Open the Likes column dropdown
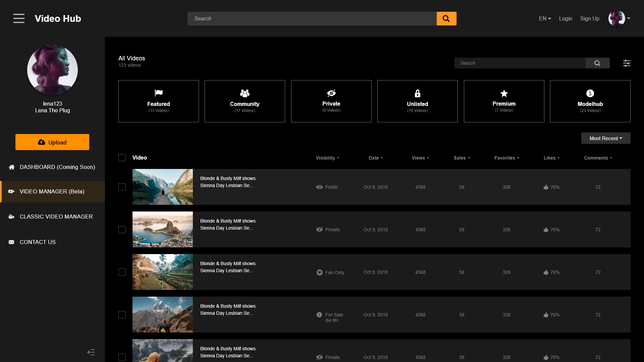The image size is (644, 362). pyautogui.click(x=551, y=158)
